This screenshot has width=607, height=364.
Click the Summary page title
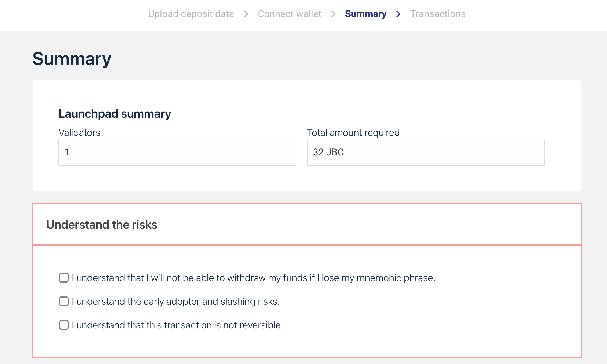pyautogui.click(x=72, y=59)
